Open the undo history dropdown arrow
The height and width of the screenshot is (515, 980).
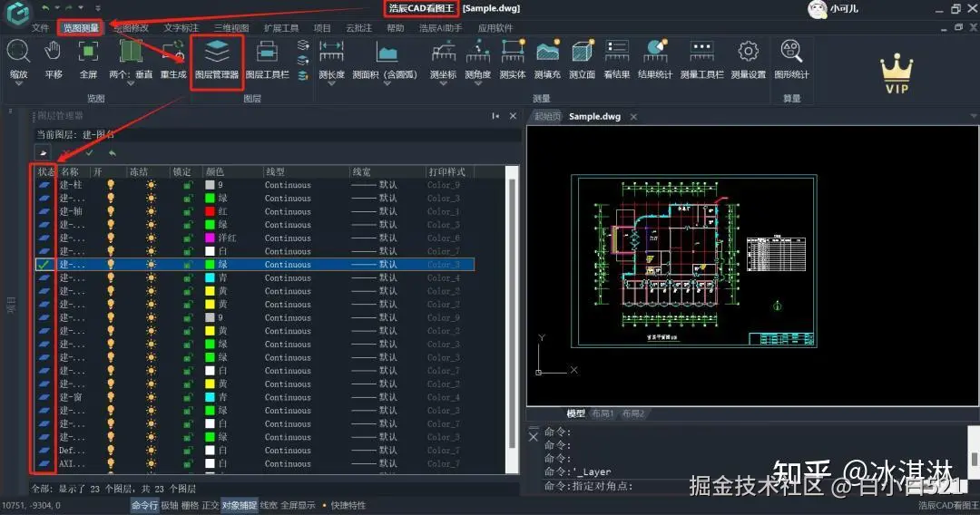(56, 8)
